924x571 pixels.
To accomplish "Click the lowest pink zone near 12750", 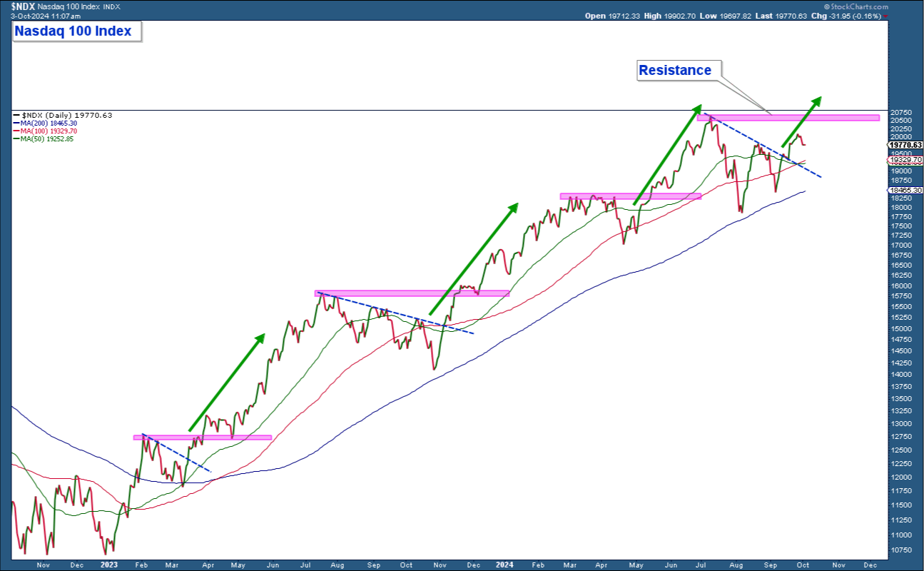I will (203, 438).
